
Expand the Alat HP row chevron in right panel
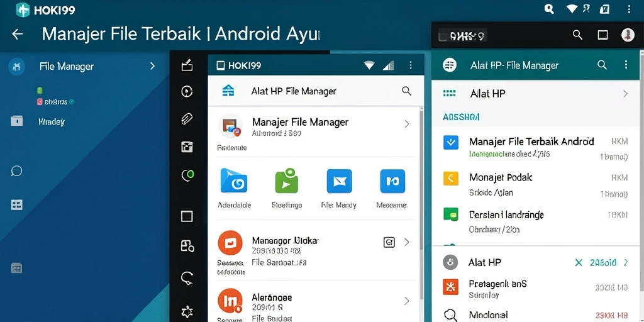point(625,94)
